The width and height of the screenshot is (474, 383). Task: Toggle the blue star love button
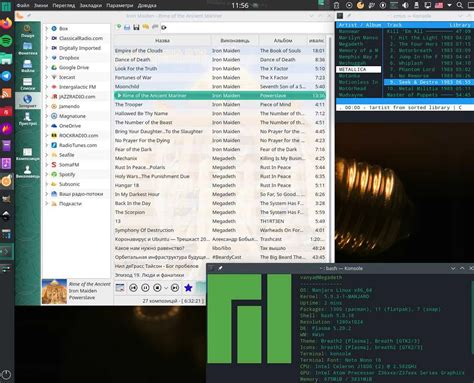pyautogui.click(x=188, y=288)
